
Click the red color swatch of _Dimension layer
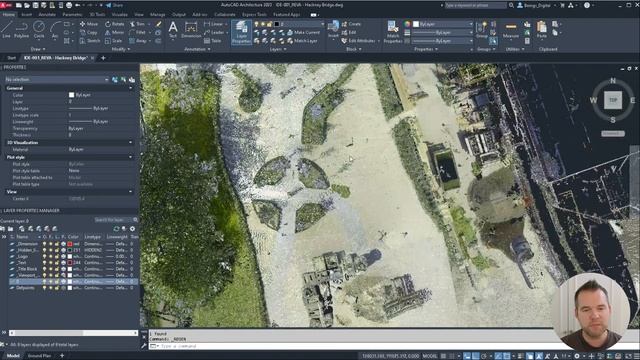point(70,244)
